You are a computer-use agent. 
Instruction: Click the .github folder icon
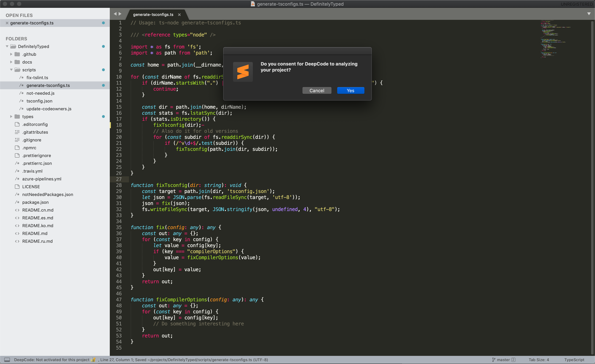pos(17,54)
